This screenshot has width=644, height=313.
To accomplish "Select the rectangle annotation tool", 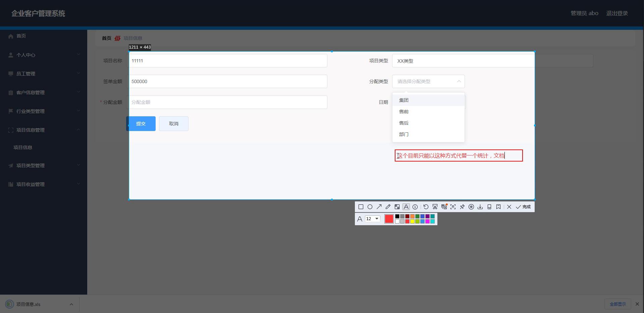I will pyautogui.click(x=361, y=207).
